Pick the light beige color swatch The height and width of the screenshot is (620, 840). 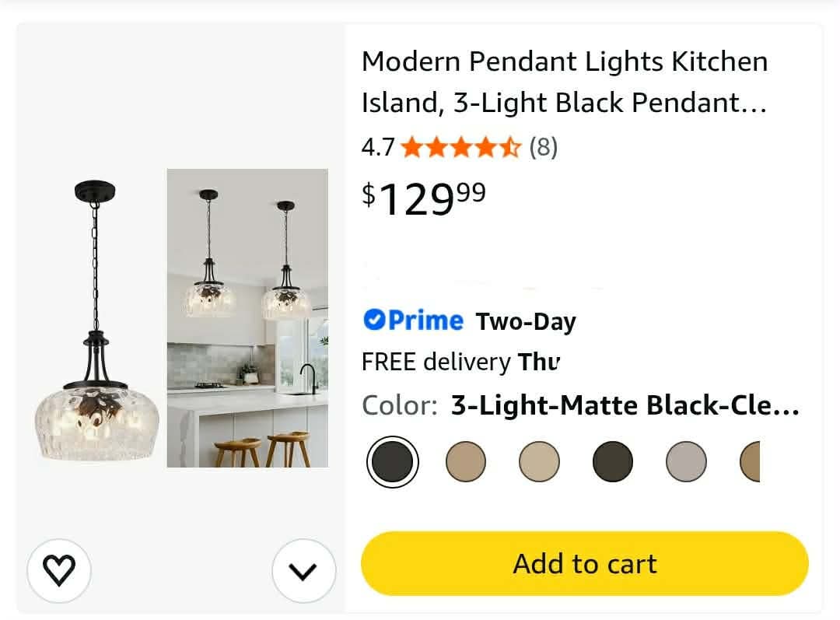[540, 462]
